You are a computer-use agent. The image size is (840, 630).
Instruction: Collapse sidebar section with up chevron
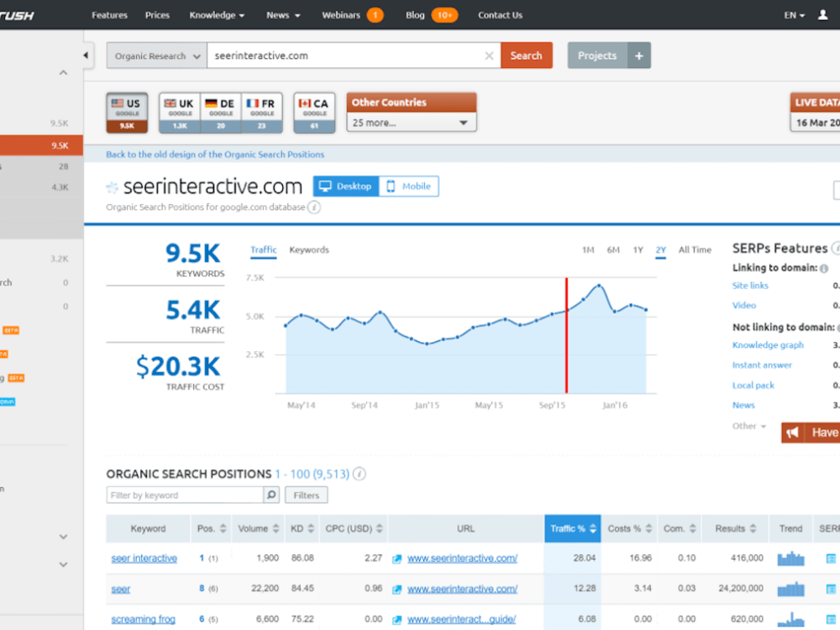click(63, 72)
